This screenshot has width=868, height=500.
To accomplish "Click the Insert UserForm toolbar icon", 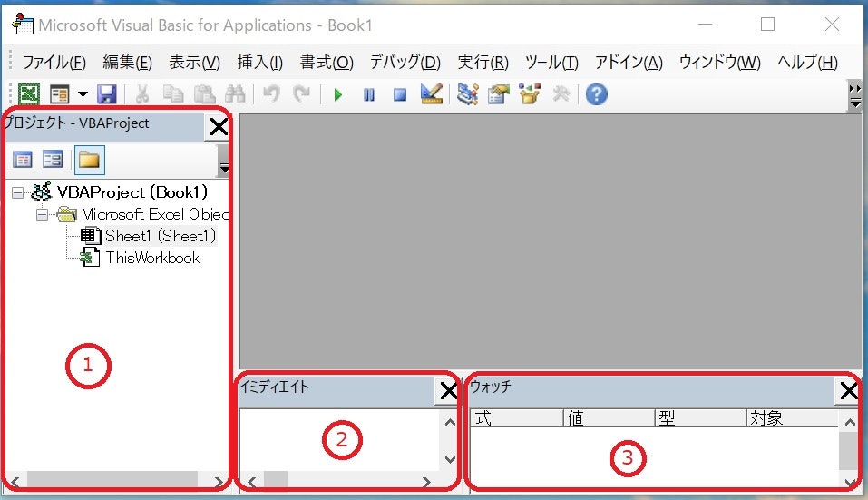I will (x=59, y=94).
